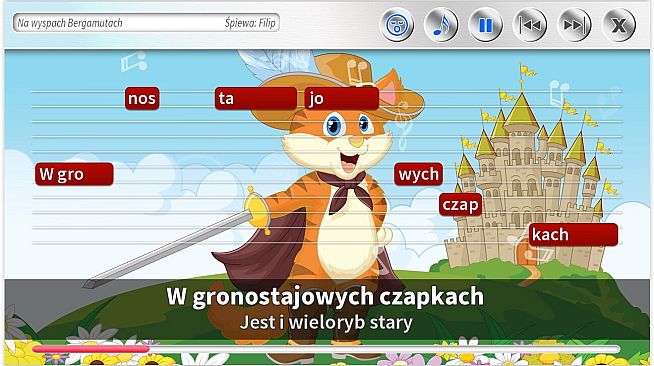Skip back to the previous song
The image size is (654, 366).
[x=530, y=25]
